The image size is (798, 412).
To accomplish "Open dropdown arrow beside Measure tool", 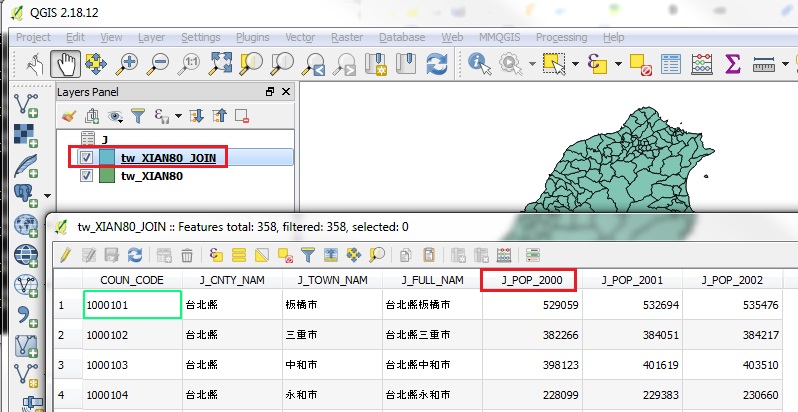I will 785,64.
